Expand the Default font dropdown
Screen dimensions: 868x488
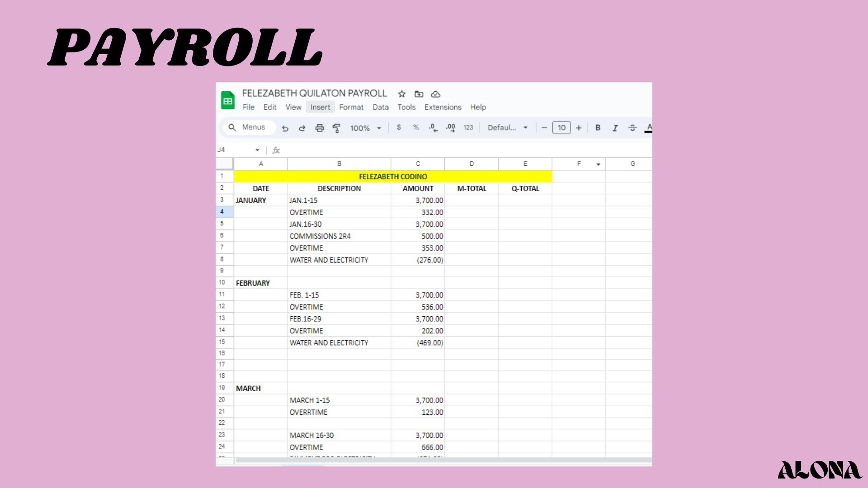pyautogui.click(x=507, y=128)
